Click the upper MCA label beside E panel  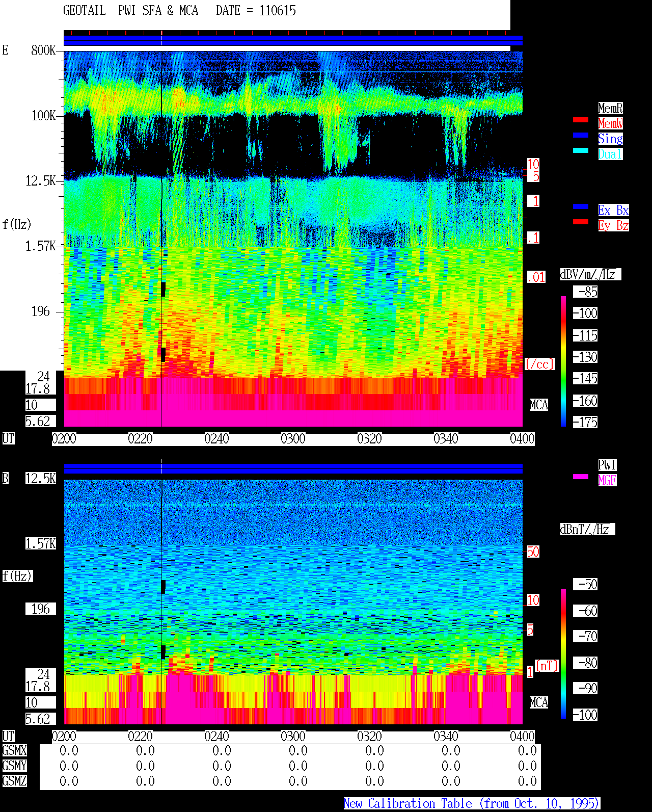539,405
